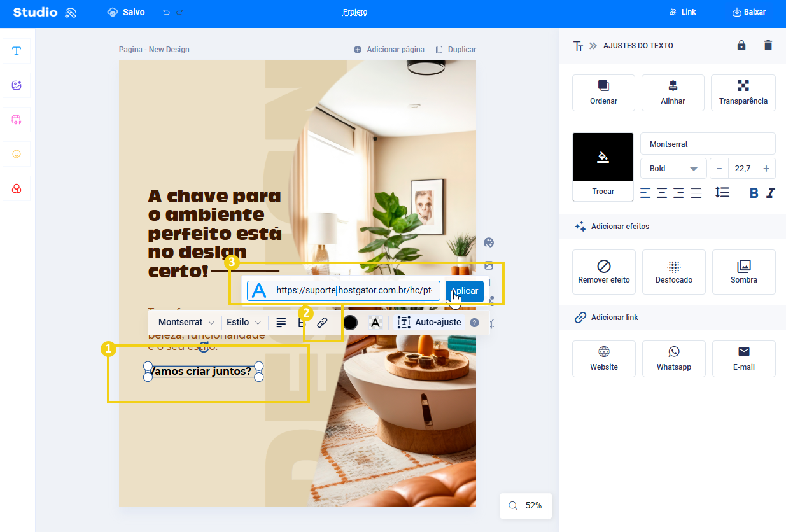Choose the Website link option
The height and width of the screenshot is (532, 786).
pos(604,359)
